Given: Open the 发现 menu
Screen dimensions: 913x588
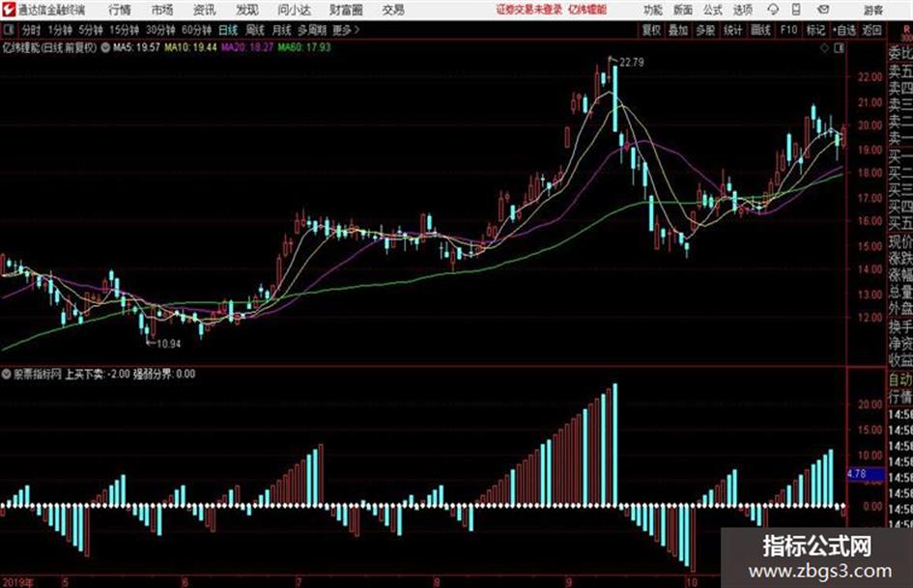Looking at the screenshot, I should pyautogui.click(x=247, y=10).
